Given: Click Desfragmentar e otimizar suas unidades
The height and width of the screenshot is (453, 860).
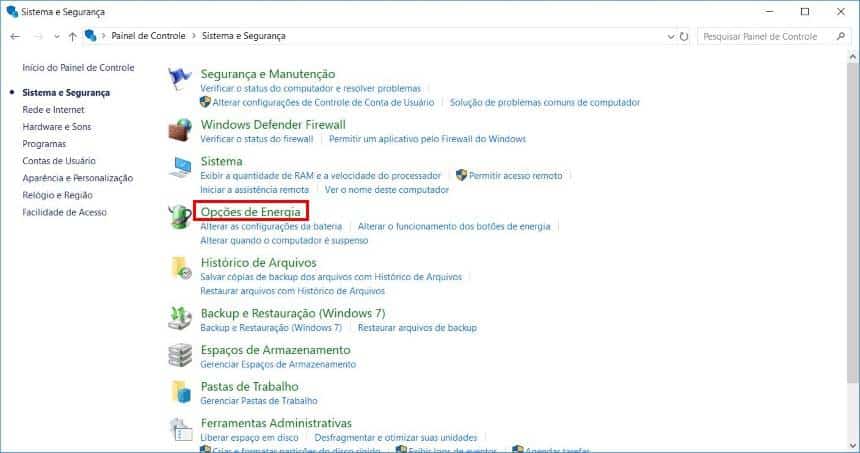Looking at the screenshot, I should click(x=395, y=438).
